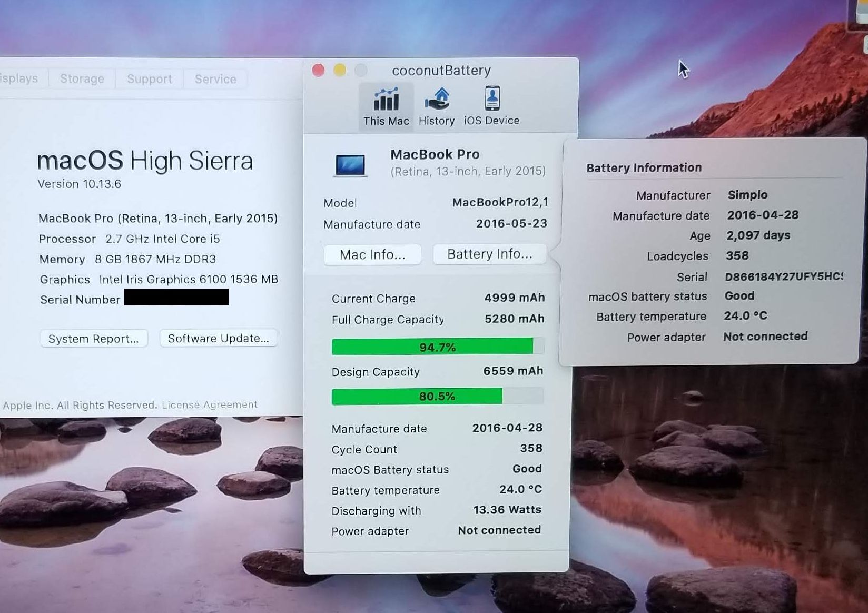Click the Mac Info... button
Image resolution: width=868 pixels, height=613 pixels.
pyautogui.click(x=372, y=255)
